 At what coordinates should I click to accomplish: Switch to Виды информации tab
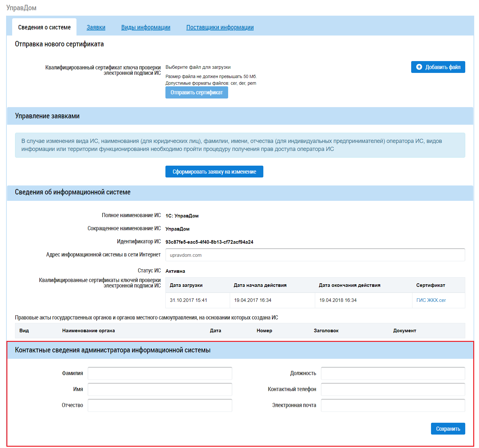(x=146, y=28)
